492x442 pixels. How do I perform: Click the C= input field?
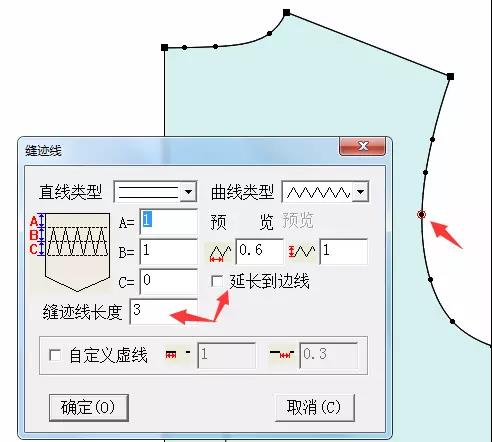169,281
